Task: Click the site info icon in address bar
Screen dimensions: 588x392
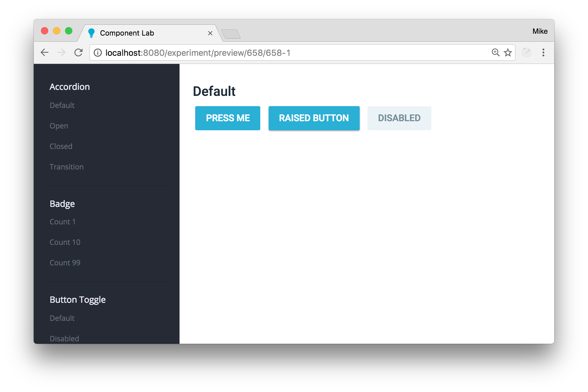Action: click(x=98, y=53)
